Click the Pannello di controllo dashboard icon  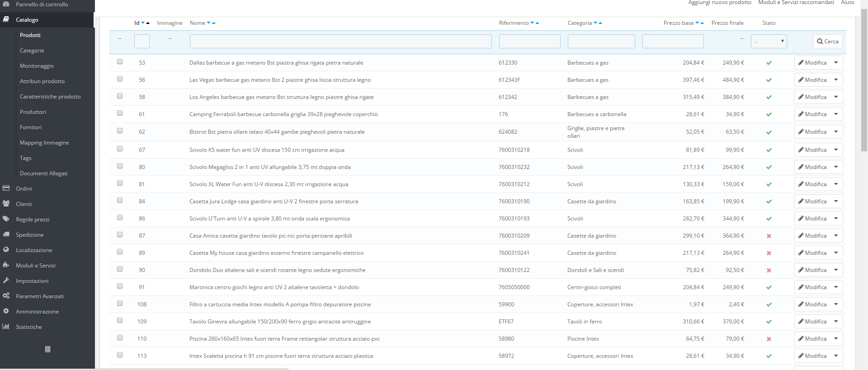pos(6,4)
